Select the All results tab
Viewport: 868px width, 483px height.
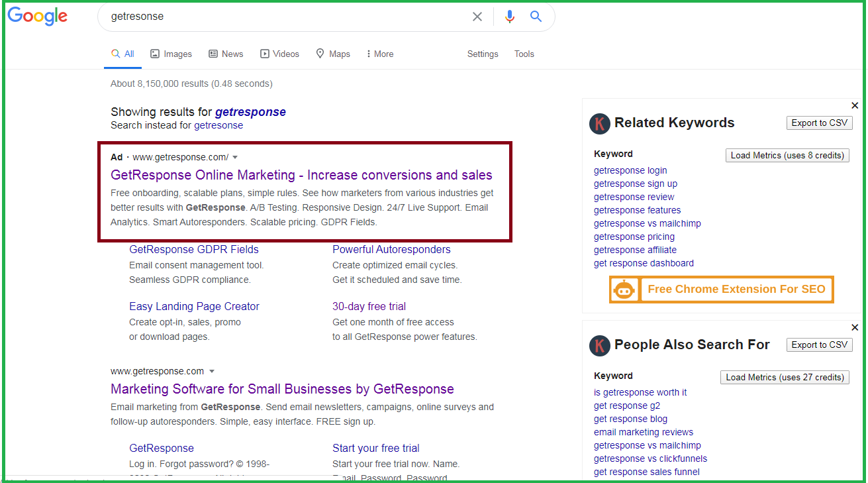(122, 54)
